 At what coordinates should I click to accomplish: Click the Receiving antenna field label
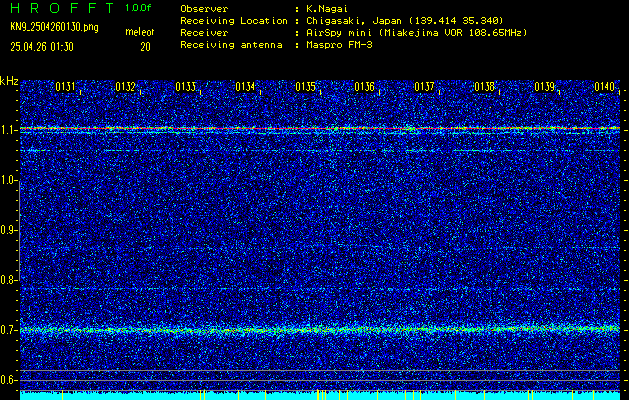pos(231,45)
